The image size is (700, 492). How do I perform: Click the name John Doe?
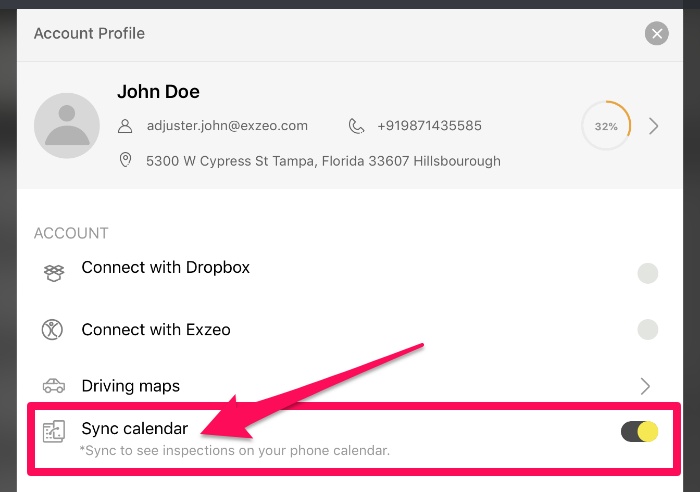click(x=158, y=92)
